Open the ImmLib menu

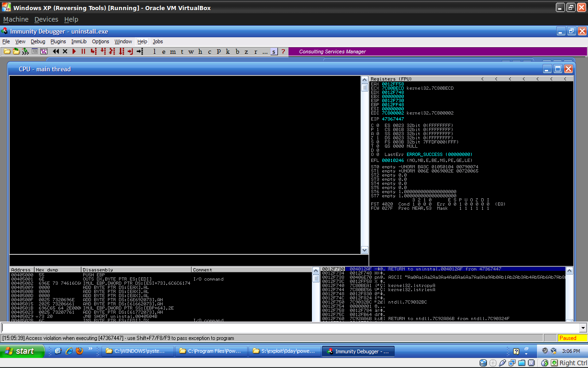tap(79, 41)
